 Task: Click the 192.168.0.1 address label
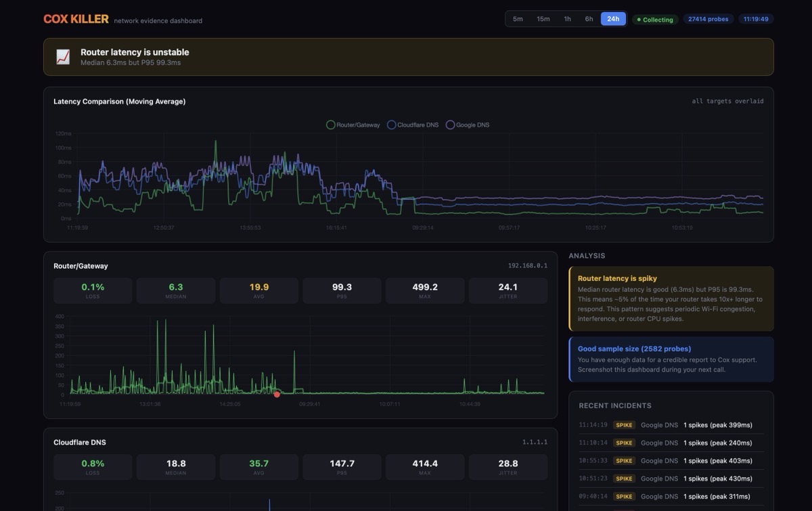point(528,266)
